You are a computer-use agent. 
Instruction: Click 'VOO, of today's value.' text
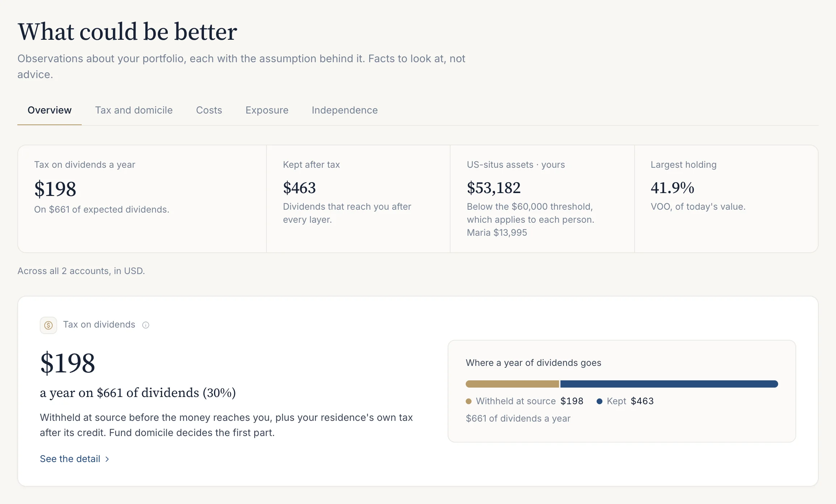click(x=698, y=206)
